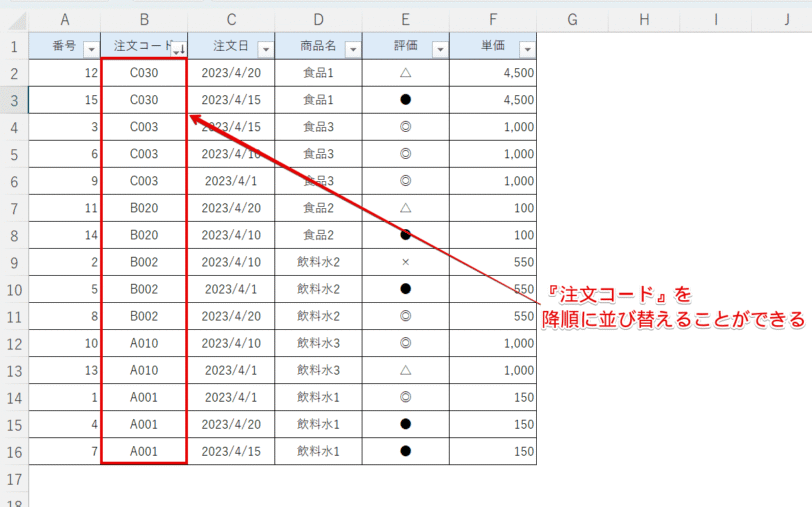
Task: Click the 商品名 header cell
Action: (x=318, y=46)
